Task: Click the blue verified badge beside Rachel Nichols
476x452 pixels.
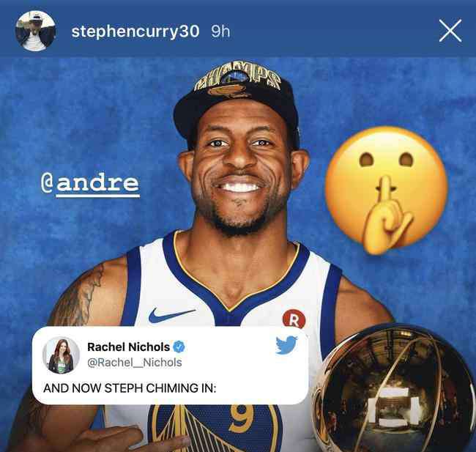Action: click(x=179, y=347)
